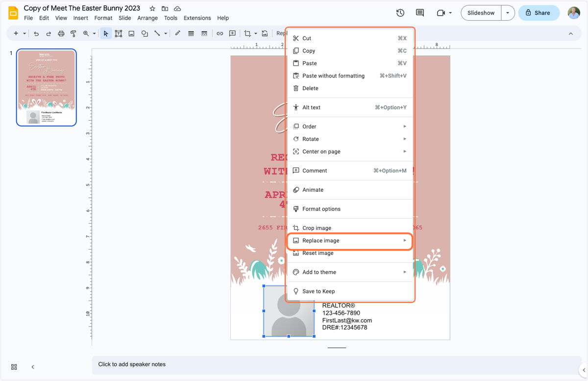The height and width of the screenshot is (381, 588).
Task: Click the Share button
Action: pyautogui.click(x=539, y=13)
